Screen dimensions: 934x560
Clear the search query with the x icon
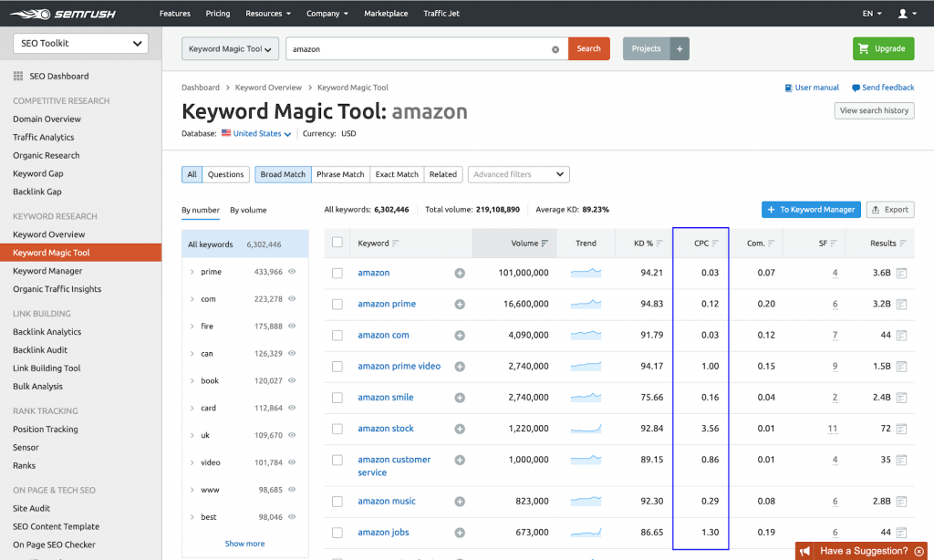(555, 49)
